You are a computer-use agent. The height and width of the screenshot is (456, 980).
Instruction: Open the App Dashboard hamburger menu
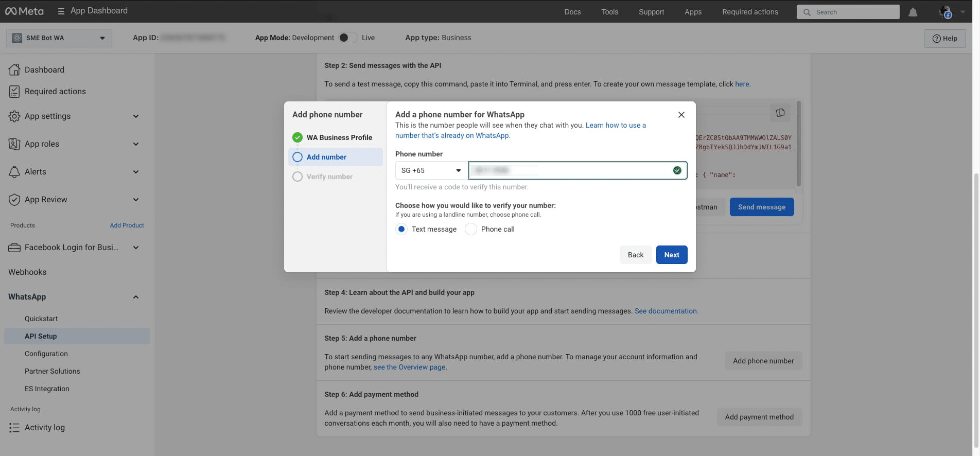[61, 11]
